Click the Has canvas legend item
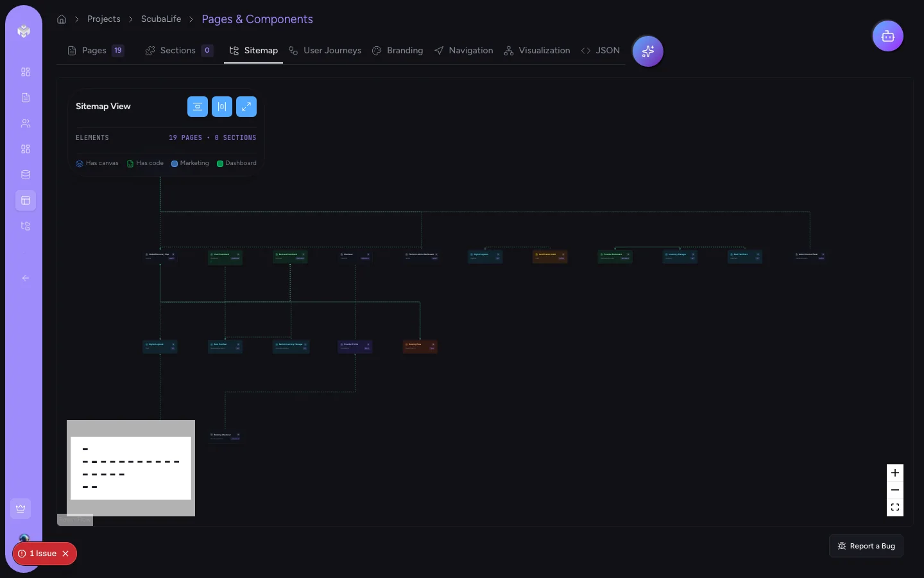The width and height of the screenshot is (924, 578). (x=97, y=163)
